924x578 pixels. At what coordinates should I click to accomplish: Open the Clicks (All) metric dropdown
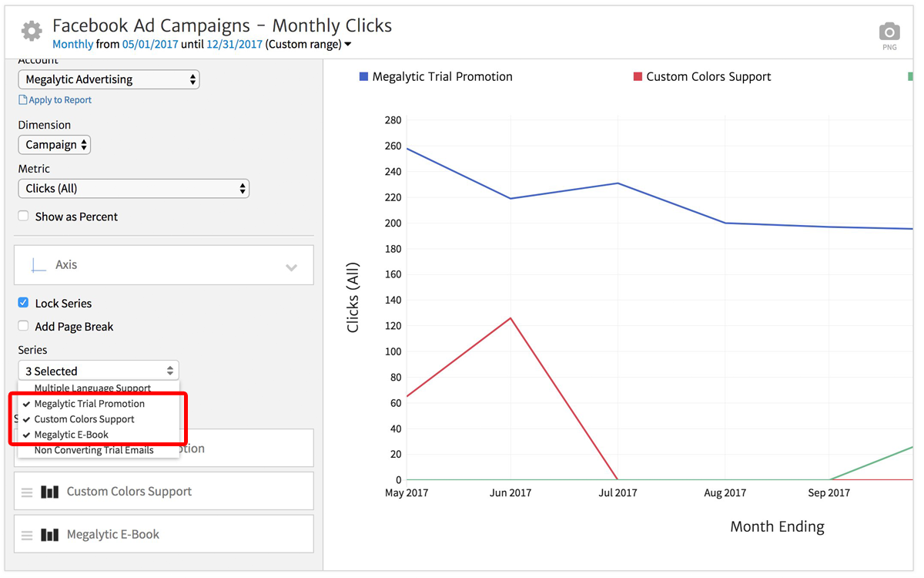[133, 188]
